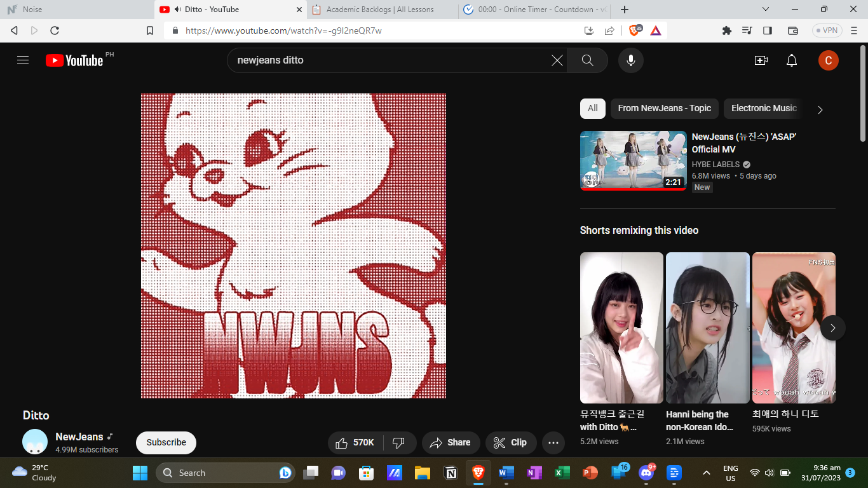Go to the YouTube home logo
The width and height of the screenshot is (868, 488).
click(x=74, y=60)
